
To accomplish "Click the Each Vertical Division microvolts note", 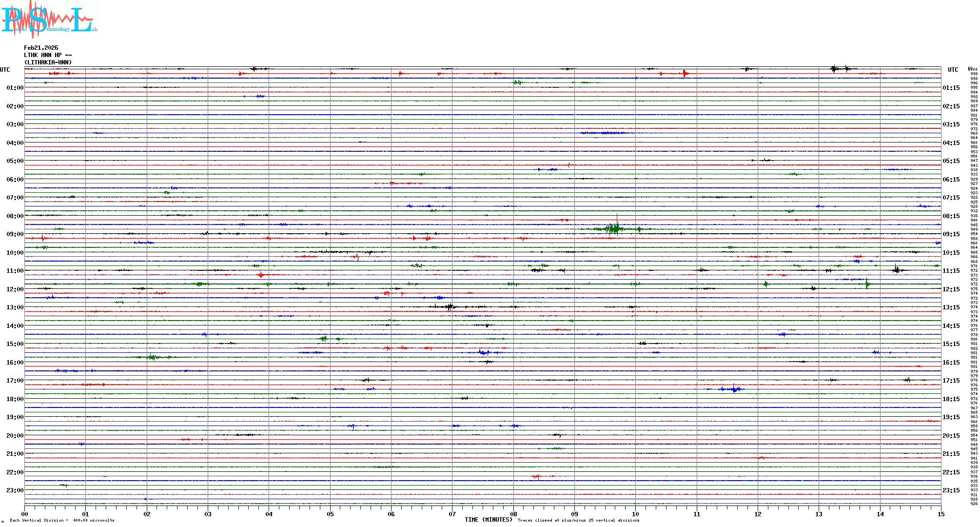I will [62, 521].
